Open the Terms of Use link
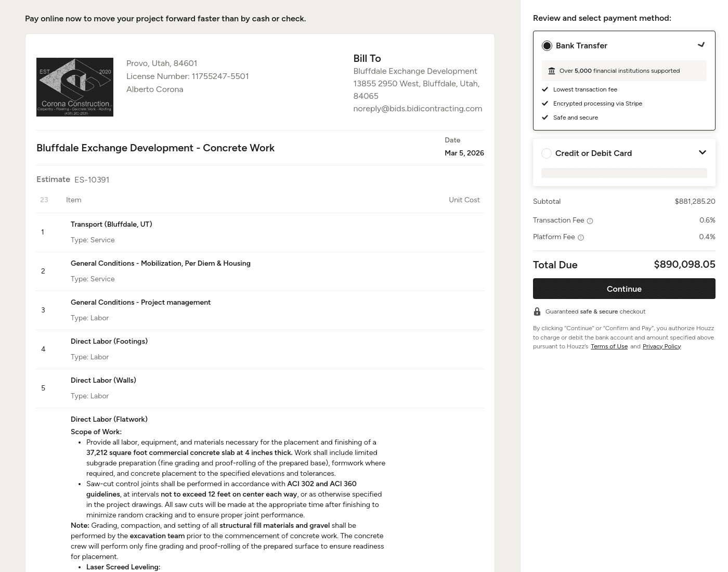The image size is (728, 572). 609,346
